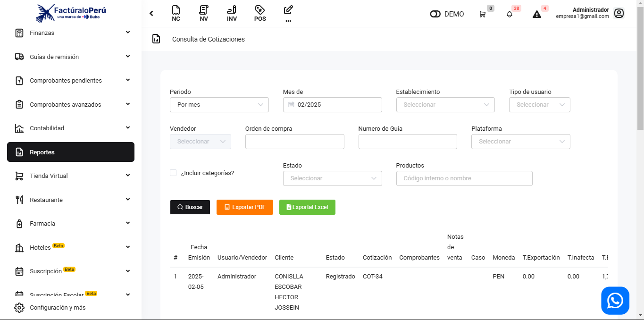
Task: Open the notifications bell icon
Action: 510,14
